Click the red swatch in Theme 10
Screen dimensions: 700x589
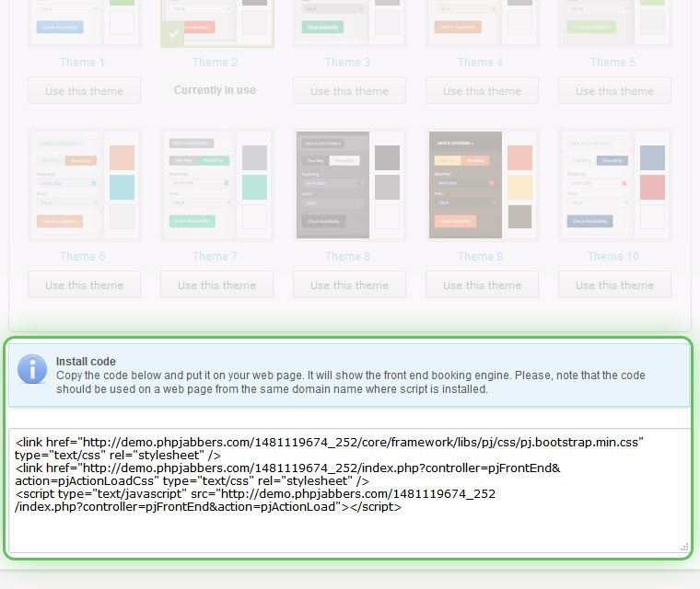click(x=652, y=187)
